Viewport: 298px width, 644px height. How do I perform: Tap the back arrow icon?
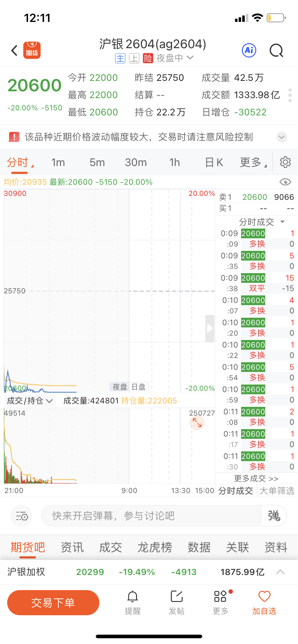pyautogui.click(x=14, y=50)
